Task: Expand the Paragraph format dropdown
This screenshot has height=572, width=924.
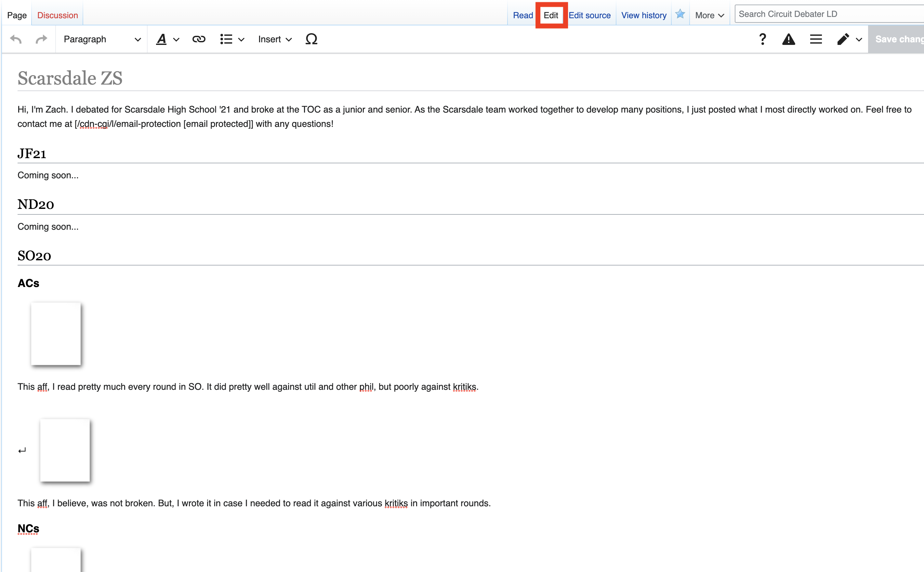Action: (x=102, y=39)
